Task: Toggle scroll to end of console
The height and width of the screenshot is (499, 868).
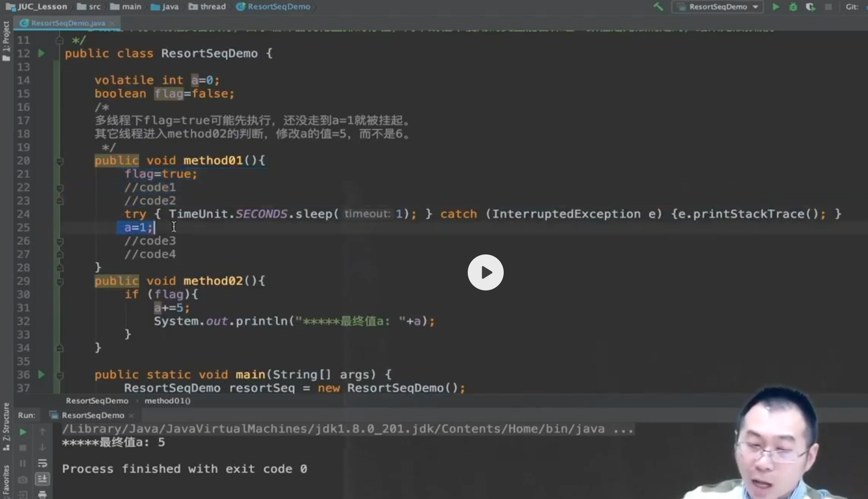Action: pos(42,479)
